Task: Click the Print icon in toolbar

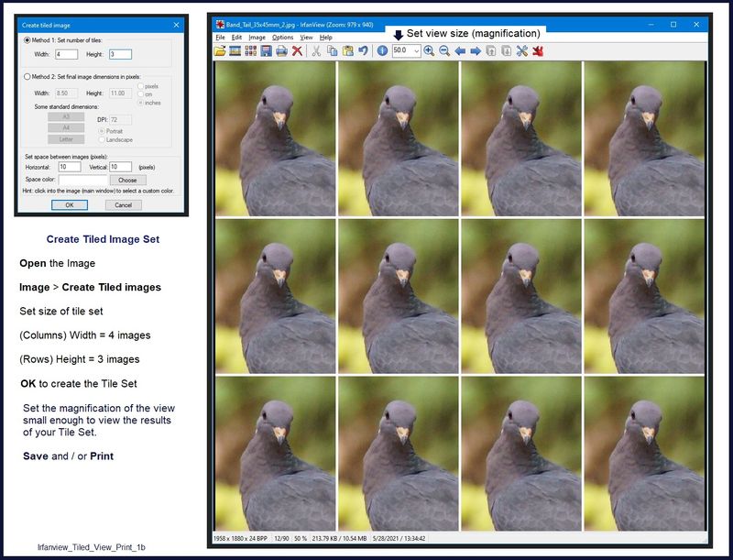Action: [x=281, y=51]
